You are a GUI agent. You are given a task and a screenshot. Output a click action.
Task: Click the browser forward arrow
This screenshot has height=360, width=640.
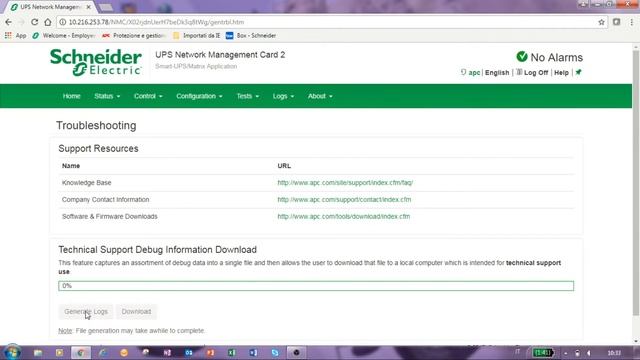(x=21, y=22)
